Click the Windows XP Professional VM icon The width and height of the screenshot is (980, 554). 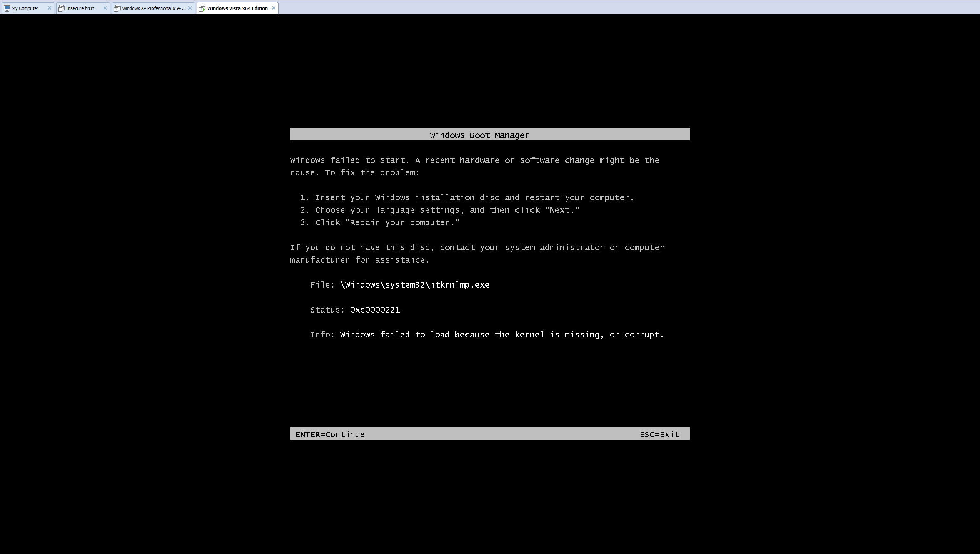(x=117, y=8)
